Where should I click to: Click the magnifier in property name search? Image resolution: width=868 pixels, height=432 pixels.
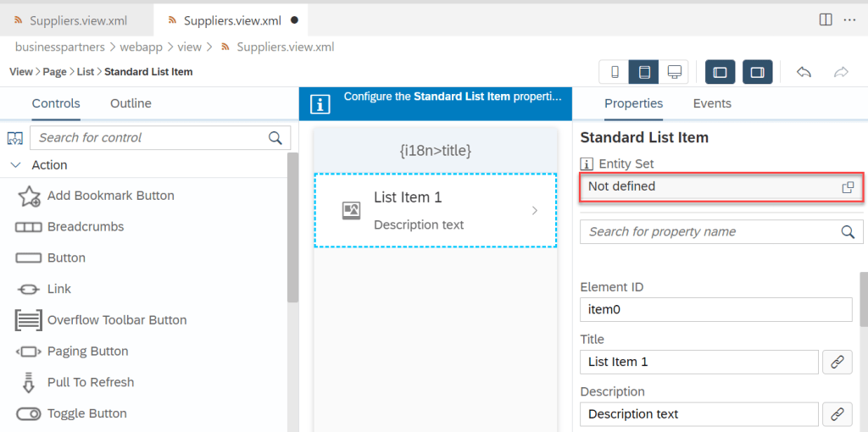(x=848, y=232)
